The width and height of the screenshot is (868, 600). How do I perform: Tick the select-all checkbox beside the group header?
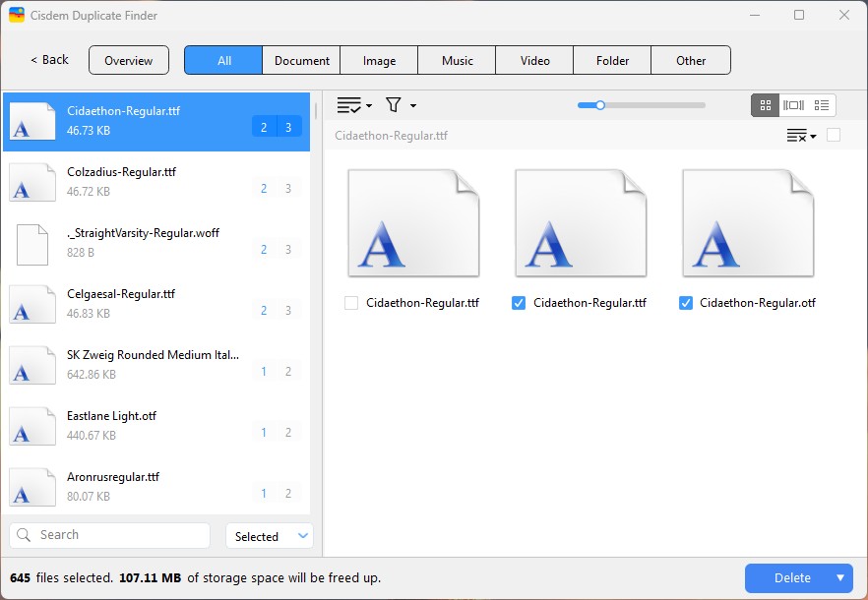coord(834,135)
